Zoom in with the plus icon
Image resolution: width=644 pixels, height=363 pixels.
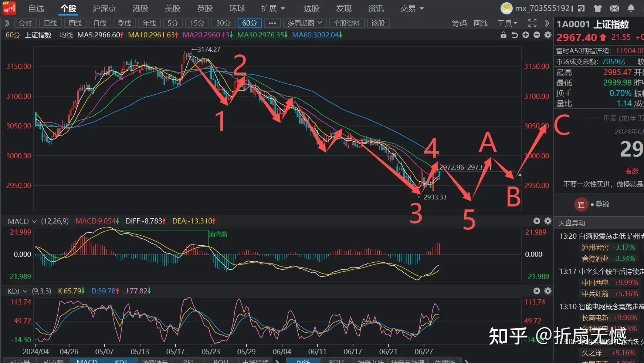[x=526, y=35]
